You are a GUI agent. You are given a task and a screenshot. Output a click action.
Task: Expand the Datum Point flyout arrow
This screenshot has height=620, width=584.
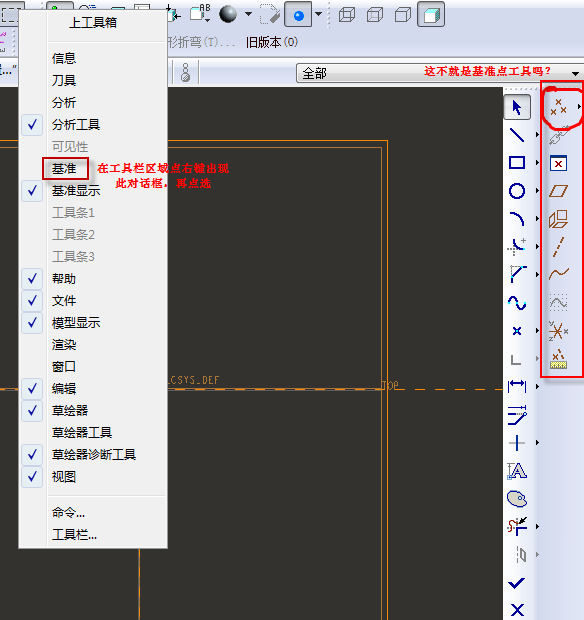pyautogui.click(x=579, y=106)
